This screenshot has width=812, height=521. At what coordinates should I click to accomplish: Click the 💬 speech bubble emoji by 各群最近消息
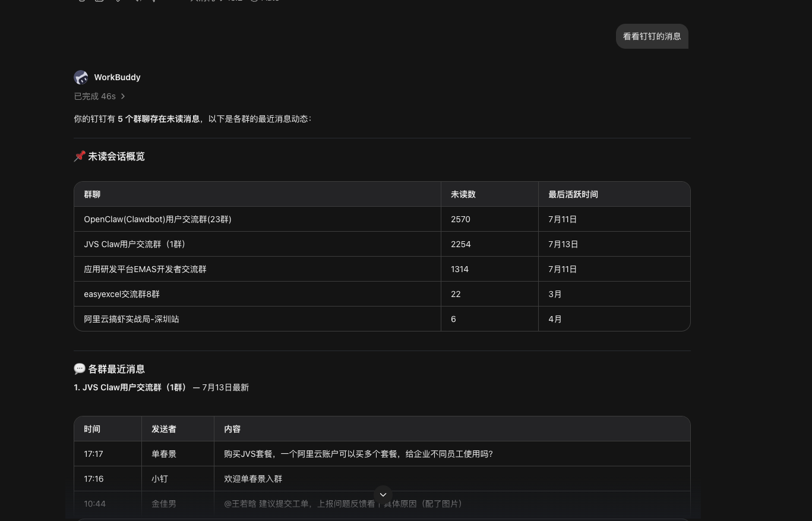click(80, 369)
